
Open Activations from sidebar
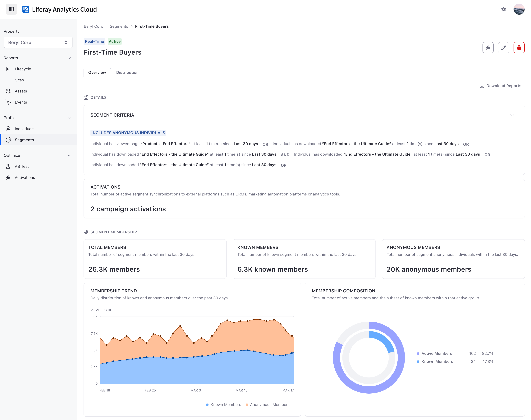click(25, 178)
